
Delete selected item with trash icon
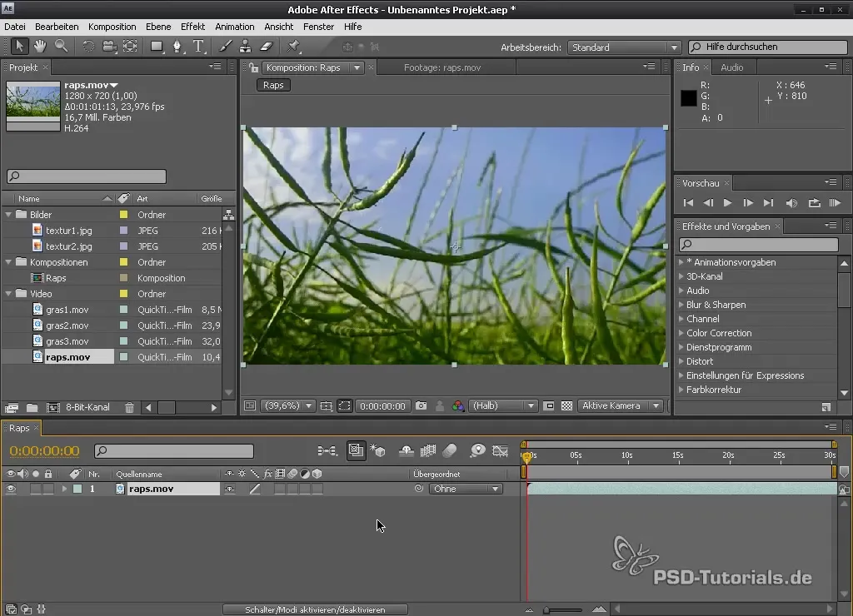[129, 407]
